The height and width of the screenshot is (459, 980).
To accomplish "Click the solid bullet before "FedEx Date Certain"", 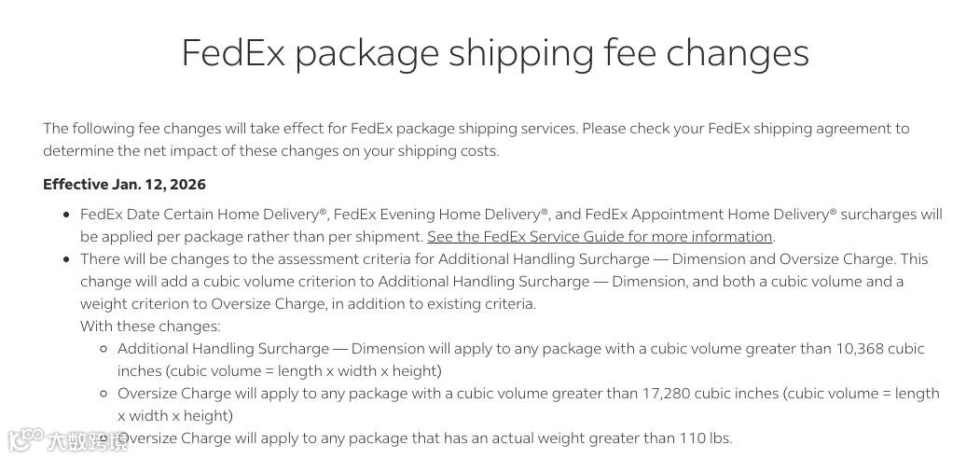I will [x=67, y=216].
